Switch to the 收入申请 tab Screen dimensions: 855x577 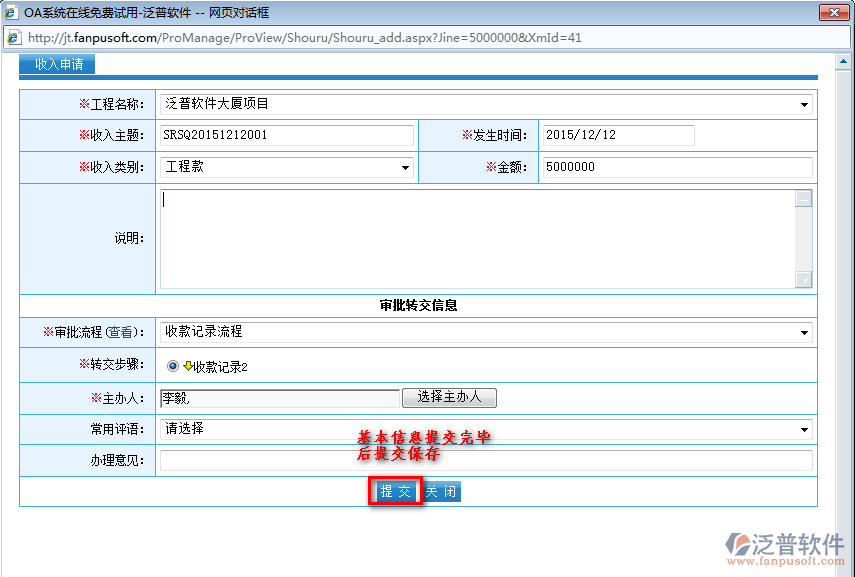coord(58,64)
